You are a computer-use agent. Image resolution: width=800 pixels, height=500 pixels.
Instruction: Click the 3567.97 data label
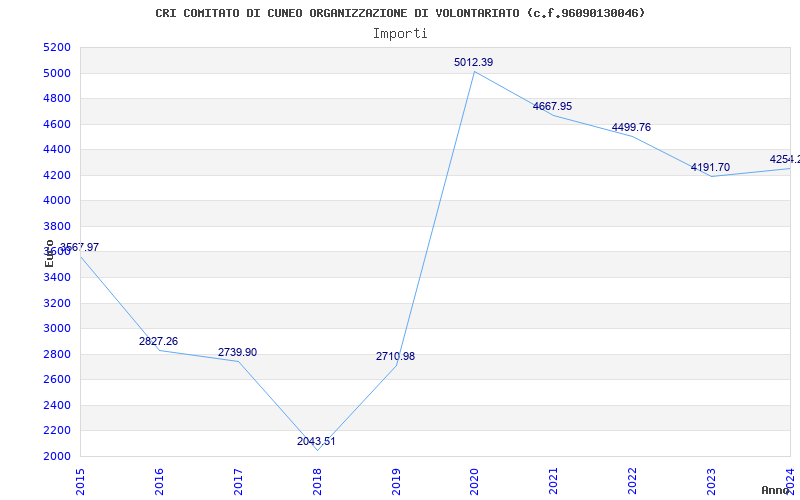(x=80, y=247)
